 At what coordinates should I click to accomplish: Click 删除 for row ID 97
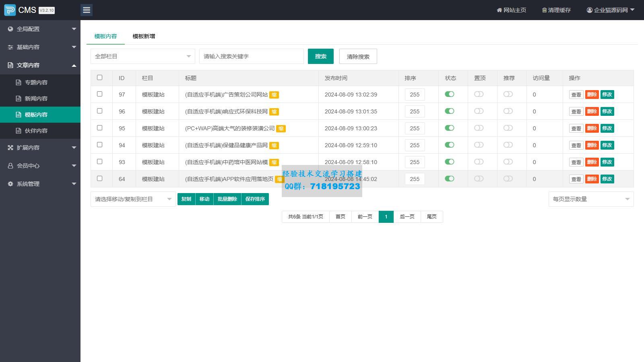pos(592,95)
